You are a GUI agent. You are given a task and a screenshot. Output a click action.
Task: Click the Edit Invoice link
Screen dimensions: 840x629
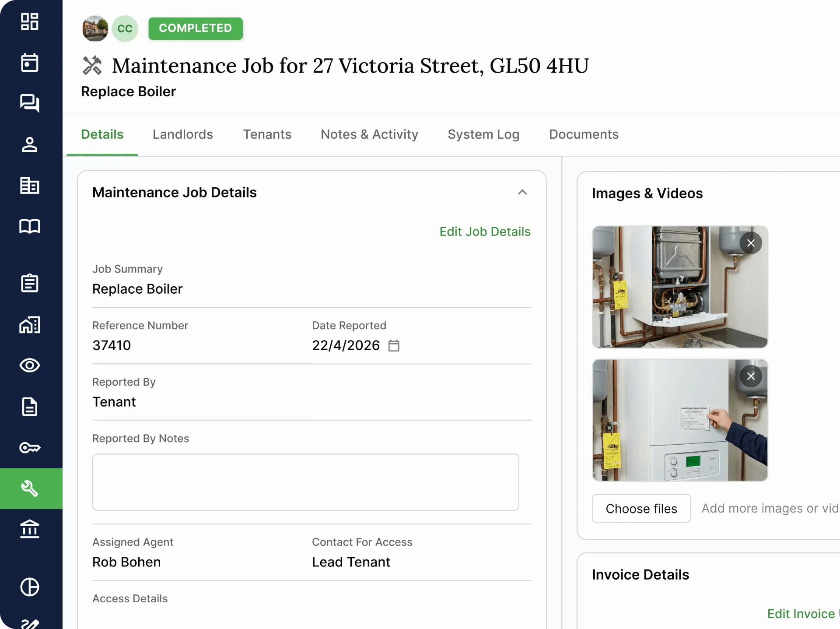coord(803,614)
